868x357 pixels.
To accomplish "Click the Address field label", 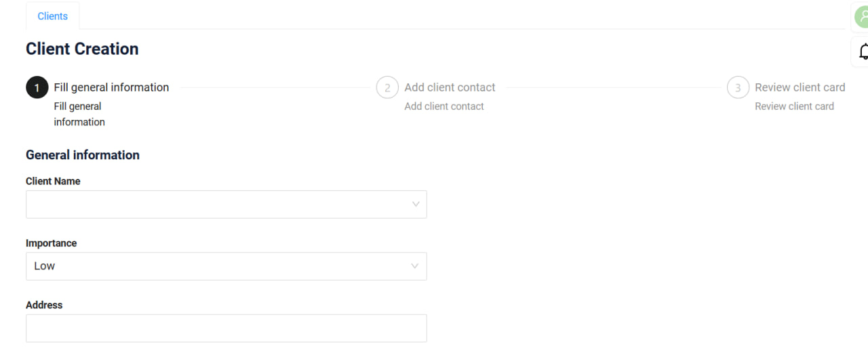I will 44,305.
